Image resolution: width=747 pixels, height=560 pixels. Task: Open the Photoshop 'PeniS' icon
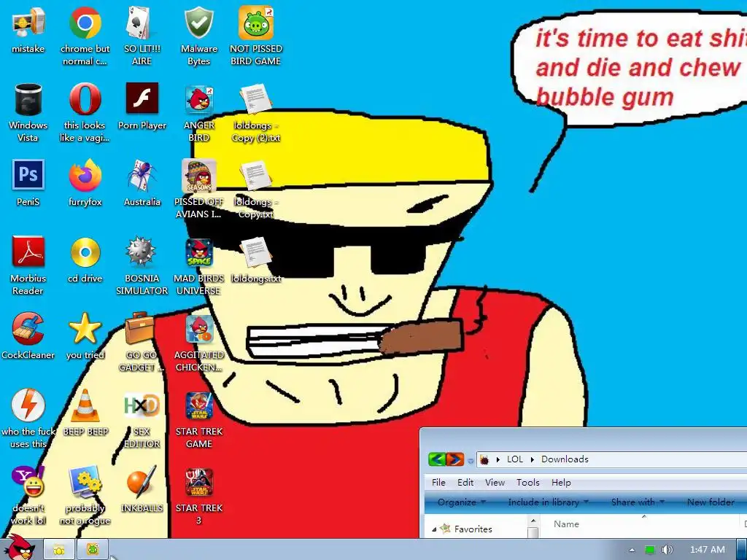pos(28,175)
